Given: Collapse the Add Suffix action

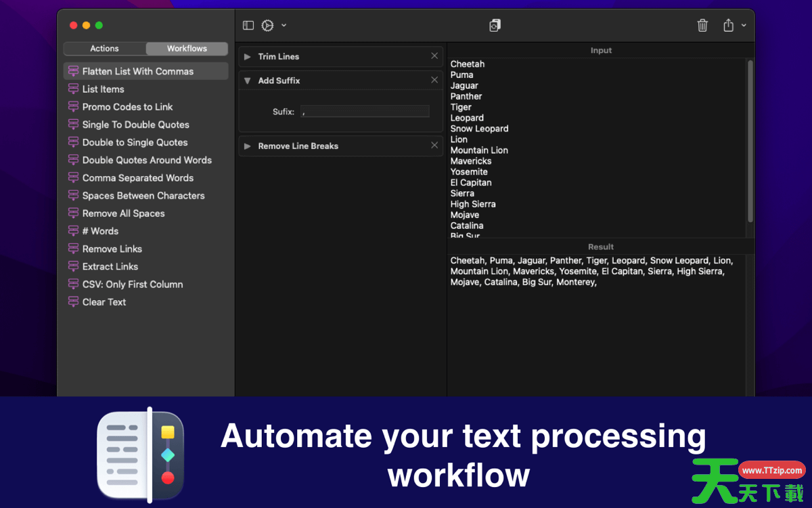Looking at the screenshot, I should [x=248, y=81].
